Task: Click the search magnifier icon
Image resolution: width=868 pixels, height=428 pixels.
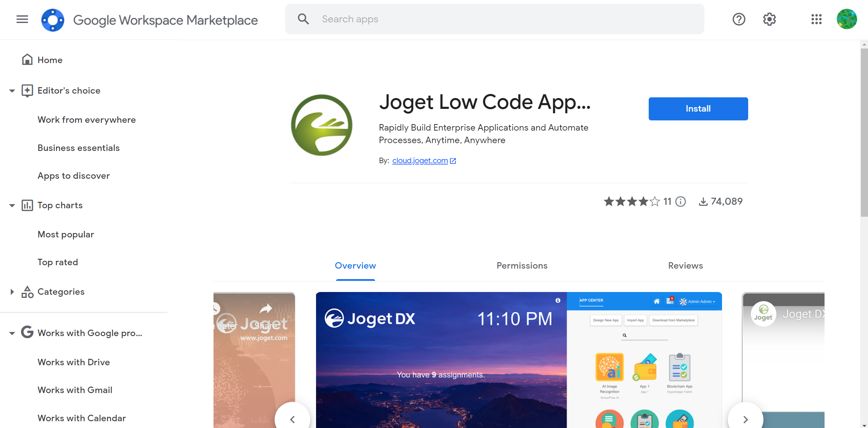Action: click(303, 19)
